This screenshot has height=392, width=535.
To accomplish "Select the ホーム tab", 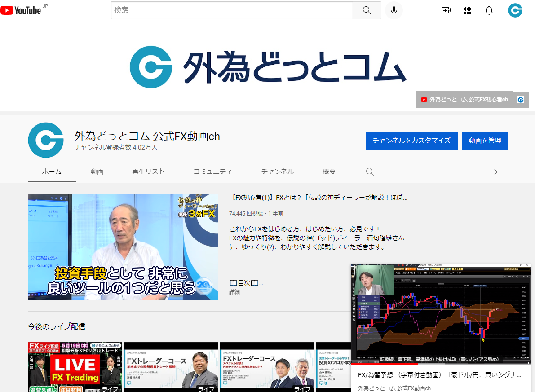I will click(x=52, y=172).
